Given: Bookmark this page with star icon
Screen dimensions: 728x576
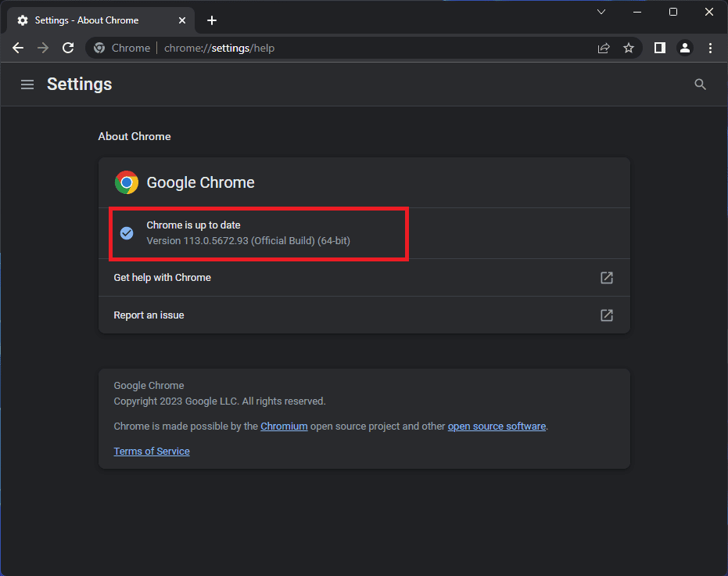Looking at the screenshot, I should tap(629, 48).
